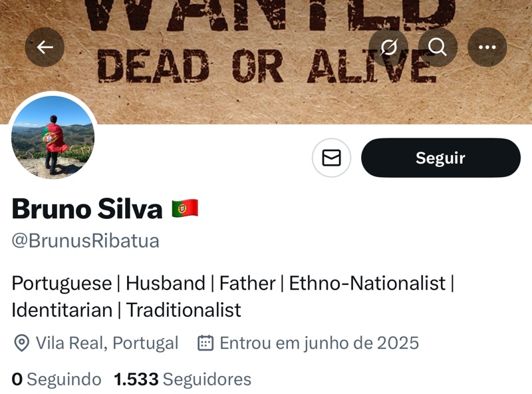The width and height of the screenshot is (532, 394).
Task: Open the profile avatar photo
Action: pos(53,137)
